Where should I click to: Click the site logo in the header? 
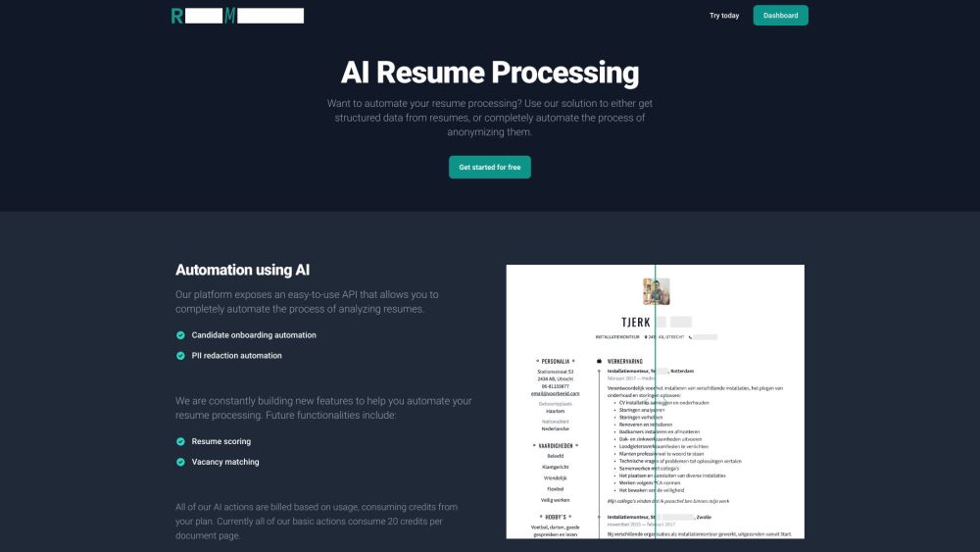tap(237, 16)
